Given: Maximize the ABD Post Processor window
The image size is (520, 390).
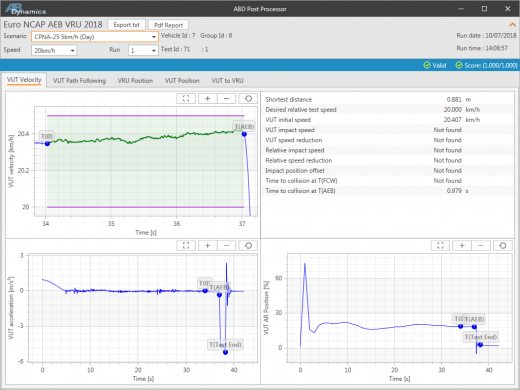Looking at the screenshot, I should tap(484, 9).
